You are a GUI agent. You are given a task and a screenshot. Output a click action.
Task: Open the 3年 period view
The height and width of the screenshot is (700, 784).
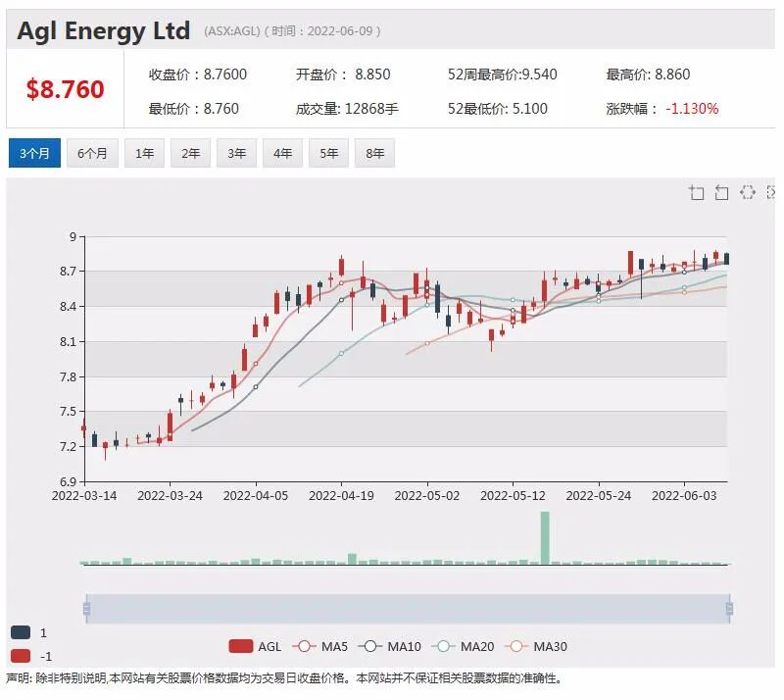236,153
